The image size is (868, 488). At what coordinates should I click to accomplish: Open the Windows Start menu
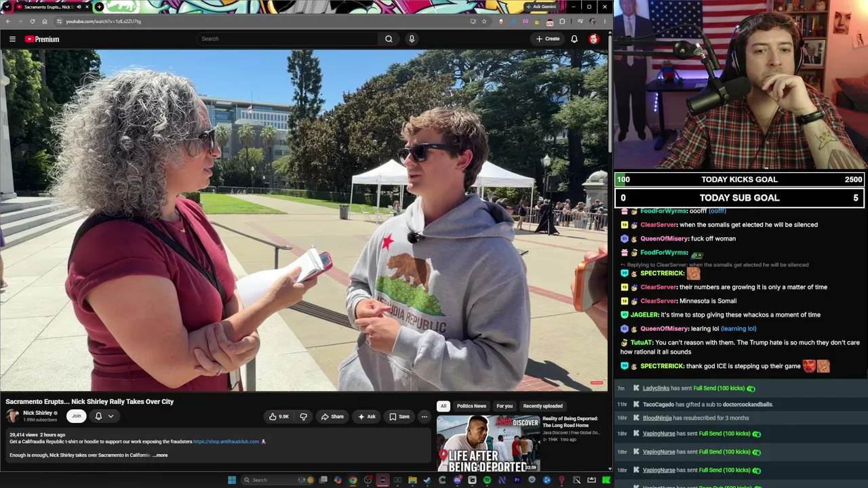[x=232, y=480]
